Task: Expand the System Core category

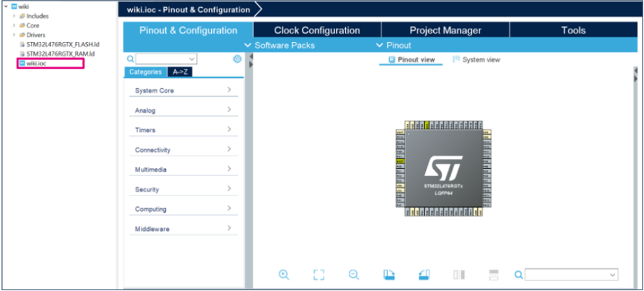Action: 183,90
